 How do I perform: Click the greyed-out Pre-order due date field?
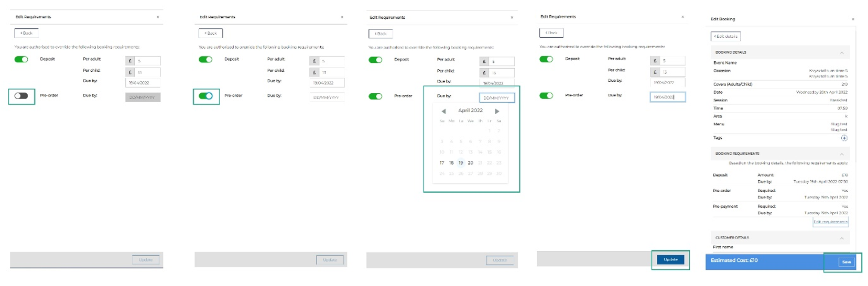(x=143, y=97)
